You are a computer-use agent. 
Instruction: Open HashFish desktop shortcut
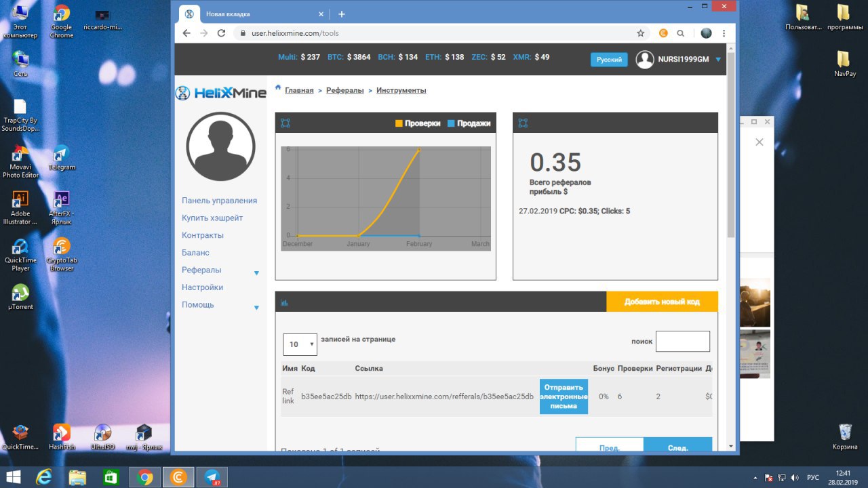point(62,437)
